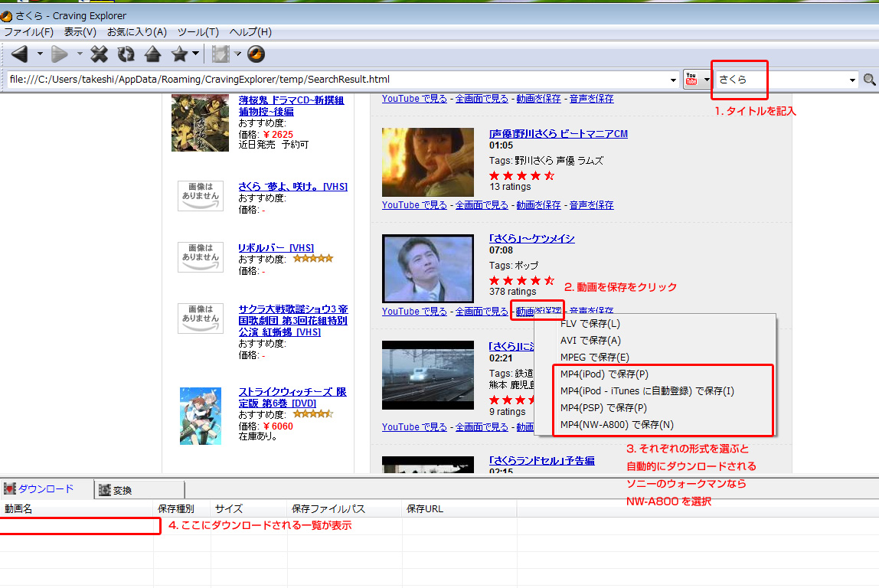Expand the search keyword history dropdown
The image size is (879, 588).
[853, 80]
